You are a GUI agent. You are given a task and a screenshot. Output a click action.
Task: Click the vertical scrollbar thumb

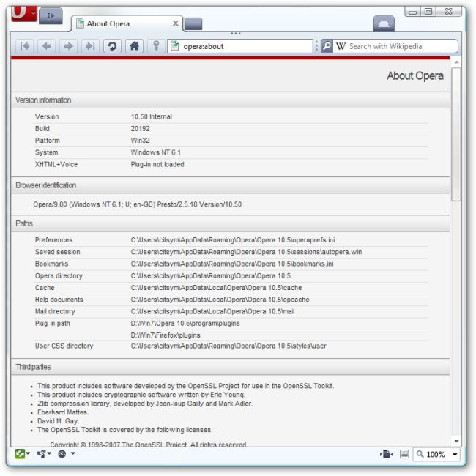click(456, 134)
